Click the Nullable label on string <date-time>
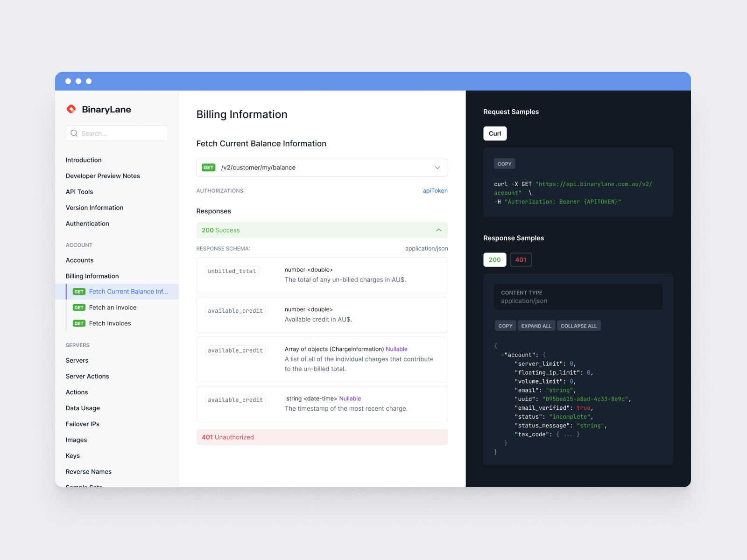This screenshot has width=747, height=560. coord(350,399)
